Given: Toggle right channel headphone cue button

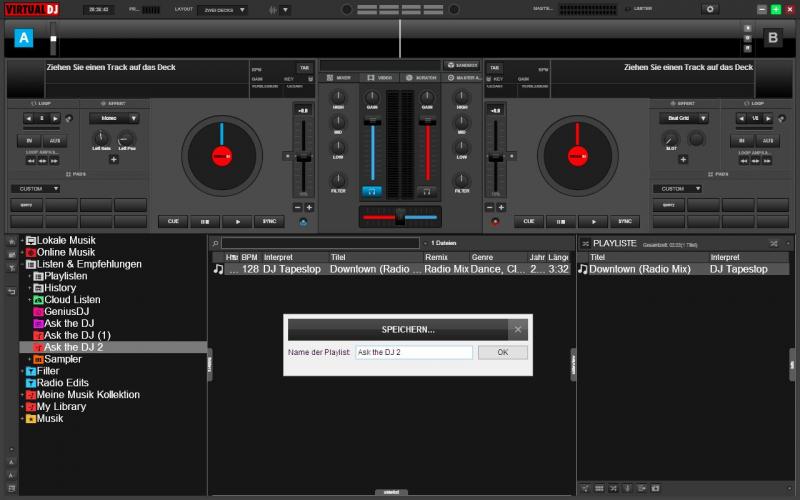Looking at the screenshot, I should pyautogui.click(x=426, y=190).
